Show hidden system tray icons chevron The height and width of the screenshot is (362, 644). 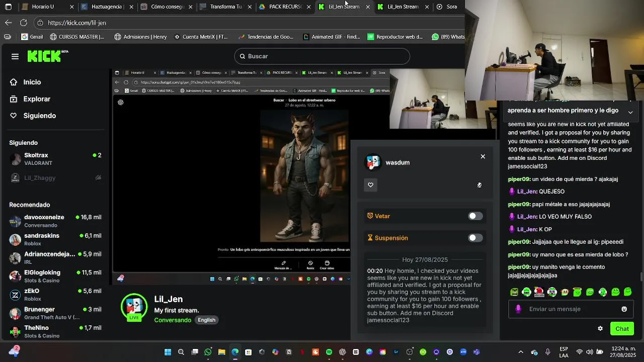[x=520, y=352]
